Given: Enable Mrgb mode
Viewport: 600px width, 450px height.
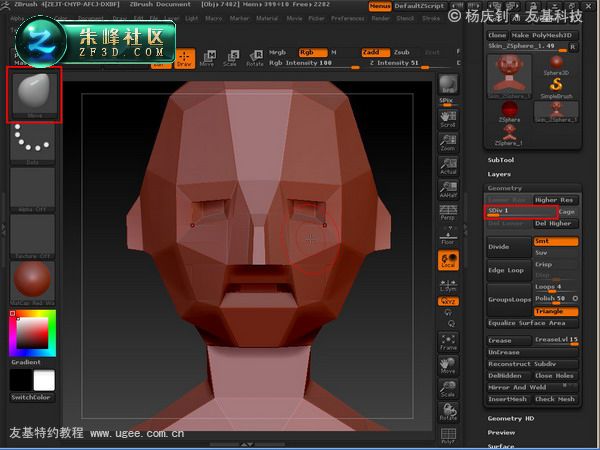Looking at the screenshot, I should [x=277, y=52].
